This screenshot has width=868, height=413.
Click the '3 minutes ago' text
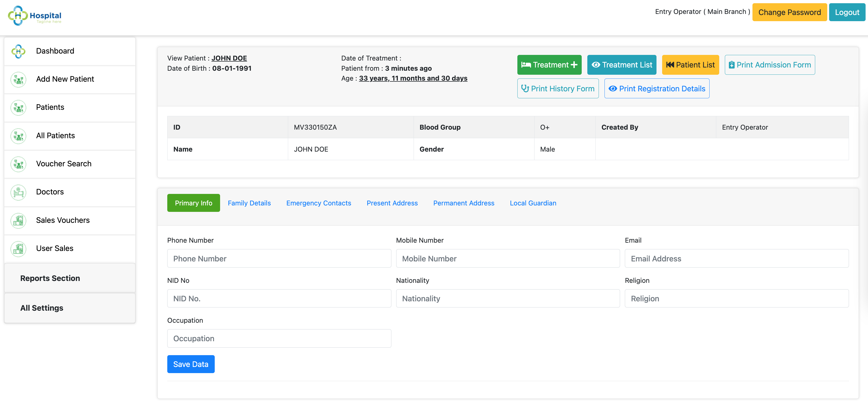click(408, 68)
